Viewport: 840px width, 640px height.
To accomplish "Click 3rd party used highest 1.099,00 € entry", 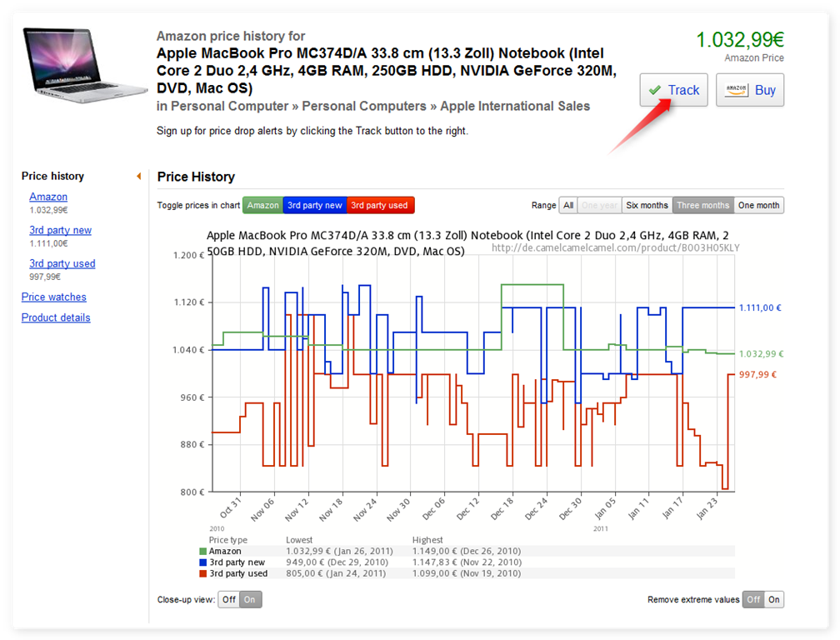I will 466,573.
